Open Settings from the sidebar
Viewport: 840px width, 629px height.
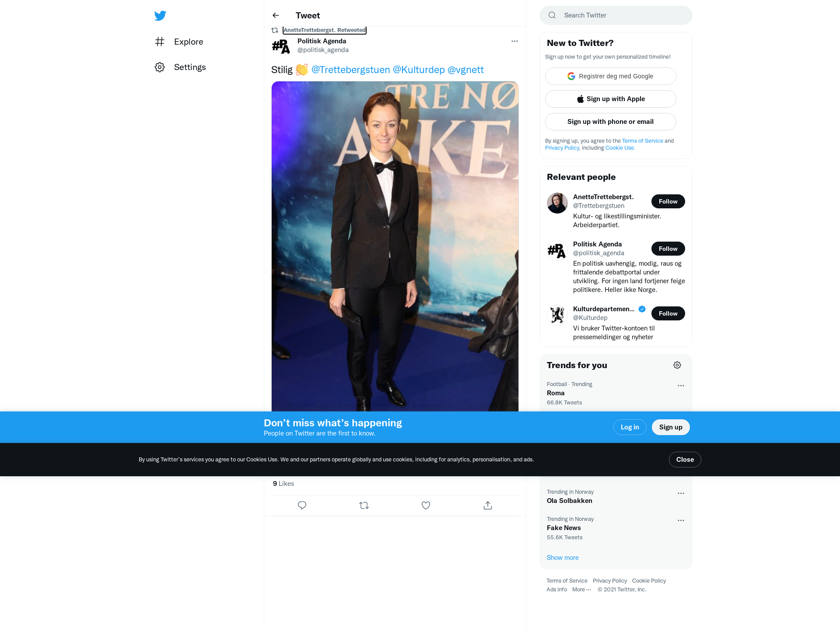180,67
